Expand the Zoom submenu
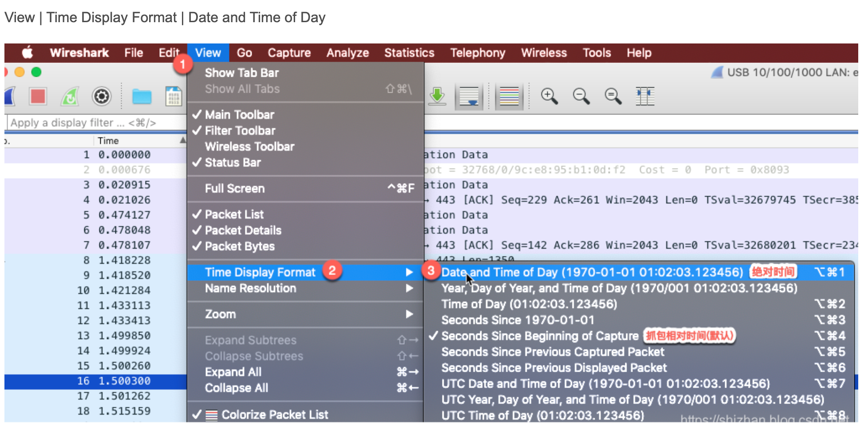This screenshot has width=868, height=432. coord(305,314)
